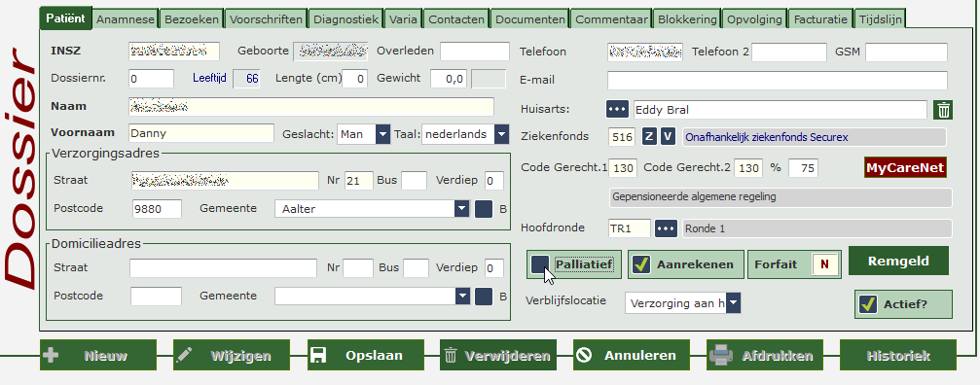Image resolution: width=980 pixels, height=385 pixels.
Task: Open the Taal language dropdown
Action: [501, 134]
